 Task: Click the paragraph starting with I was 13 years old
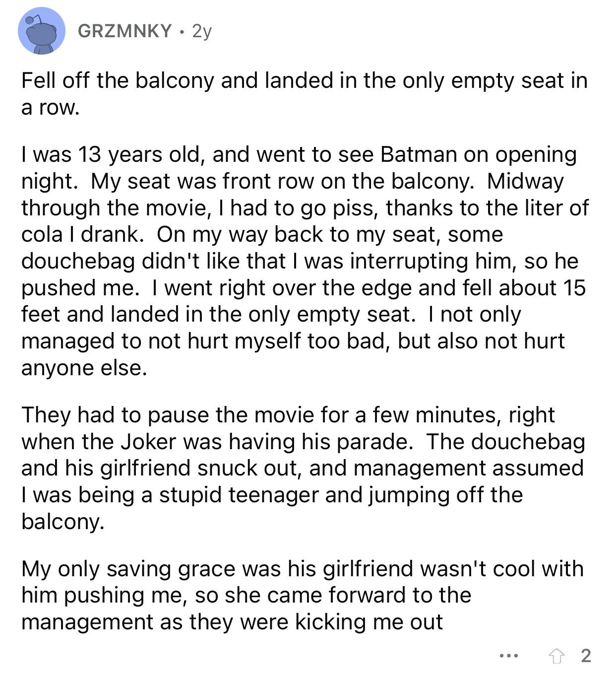tap(305, 261)
